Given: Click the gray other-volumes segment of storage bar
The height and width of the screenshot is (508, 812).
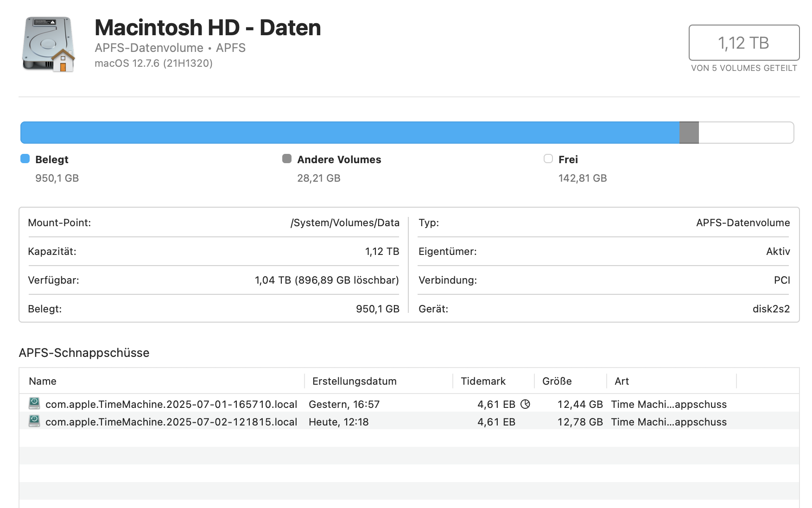Looking at the screenshot, I should [x=689, y=133].
